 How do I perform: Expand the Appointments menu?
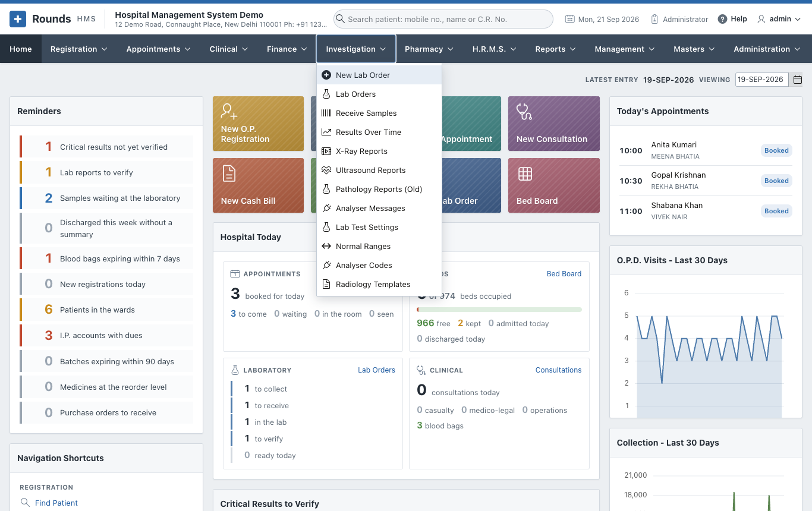coord(159,49)
